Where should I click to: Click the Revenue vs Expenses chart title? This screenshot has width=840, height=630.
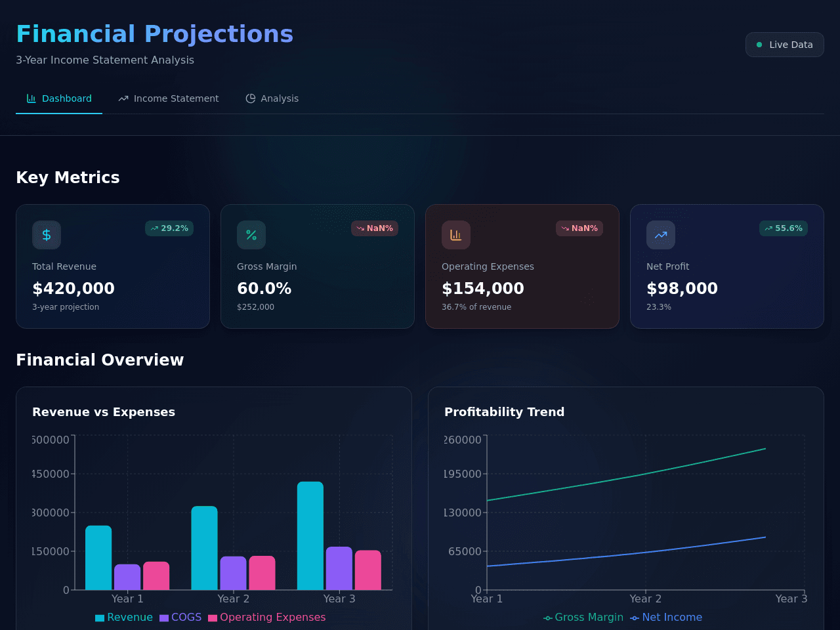pos(104,412)
